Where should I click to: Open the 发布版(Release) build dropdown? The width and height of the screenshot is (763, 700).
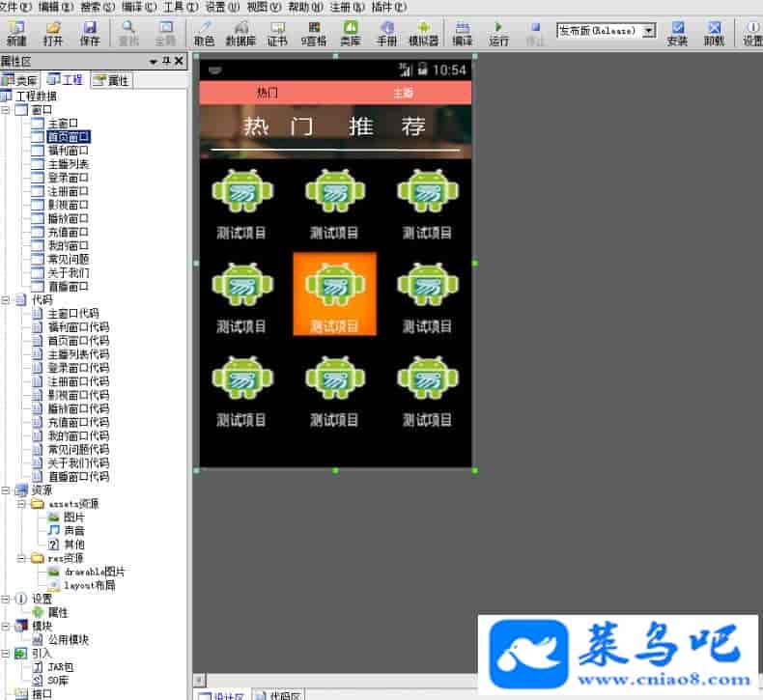pos(648,30)
